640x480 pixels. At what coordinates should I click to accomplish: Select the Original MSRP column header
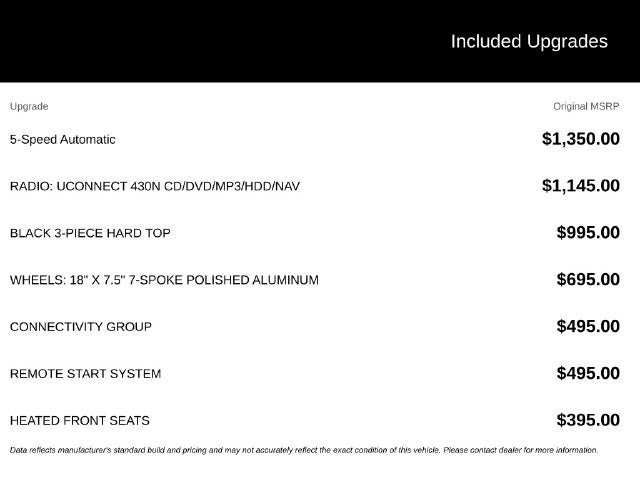pyautogui.click(x=586, y=107)
